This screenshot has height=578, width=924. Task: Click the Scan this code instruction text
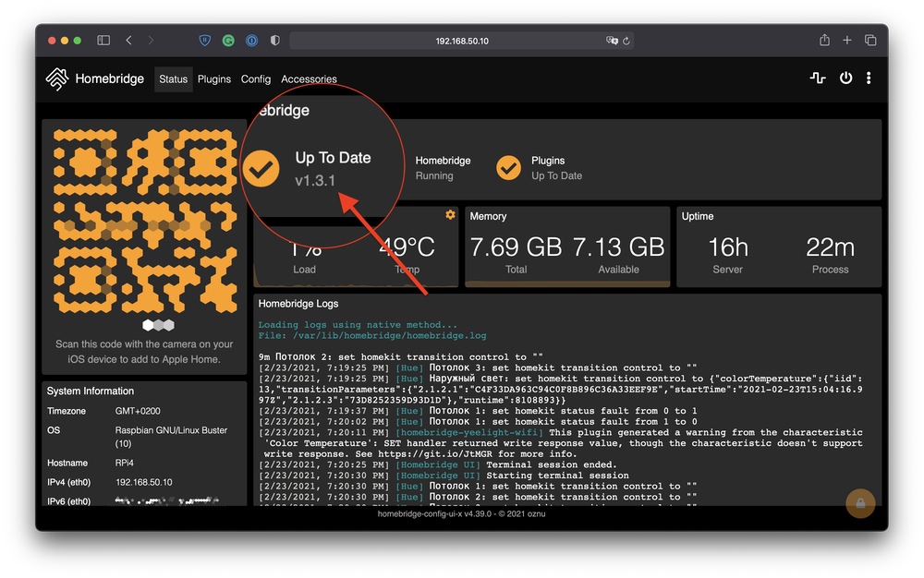coord(144,352)
